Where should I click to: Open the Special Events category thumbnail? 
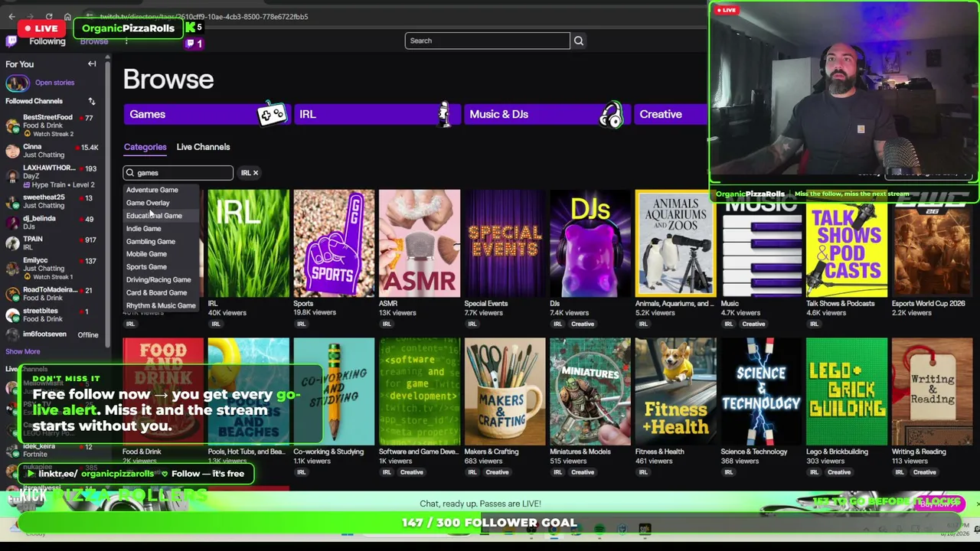coord(505,243)
